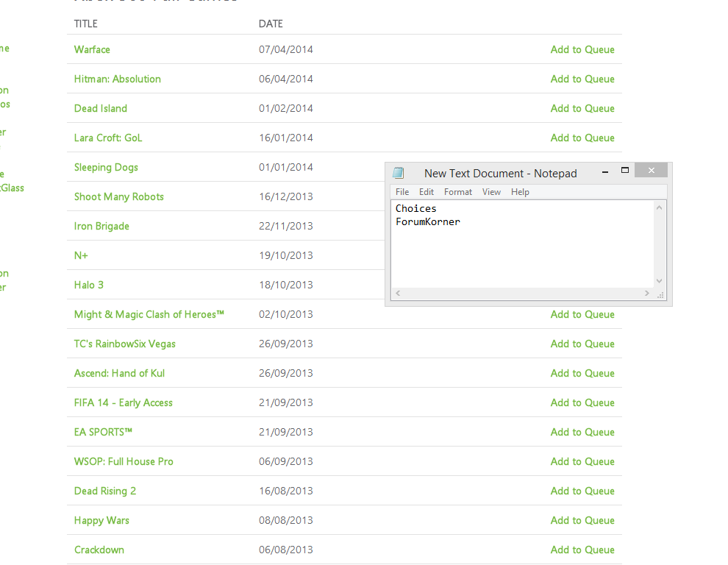The height and width of the screenshot is (565, 728).
Task: Open Notepad Format menu
Action: point(458,192)
